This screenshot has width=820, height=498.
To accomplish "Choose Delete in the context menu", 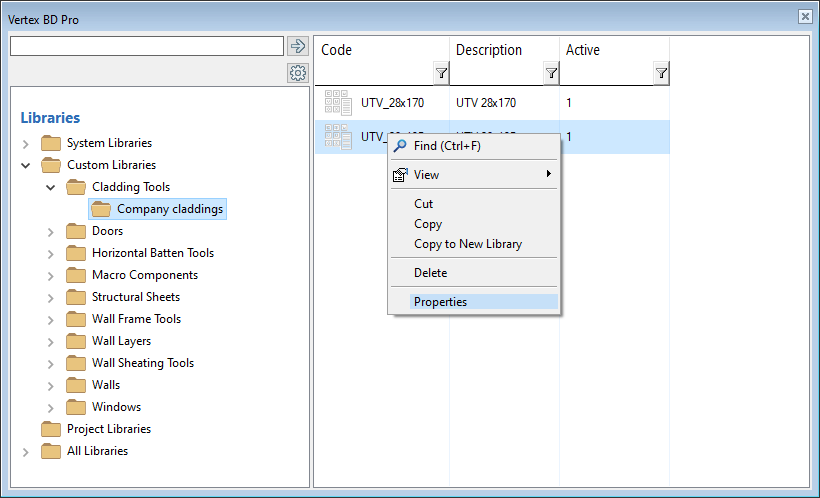I will [x=430, y=273].
